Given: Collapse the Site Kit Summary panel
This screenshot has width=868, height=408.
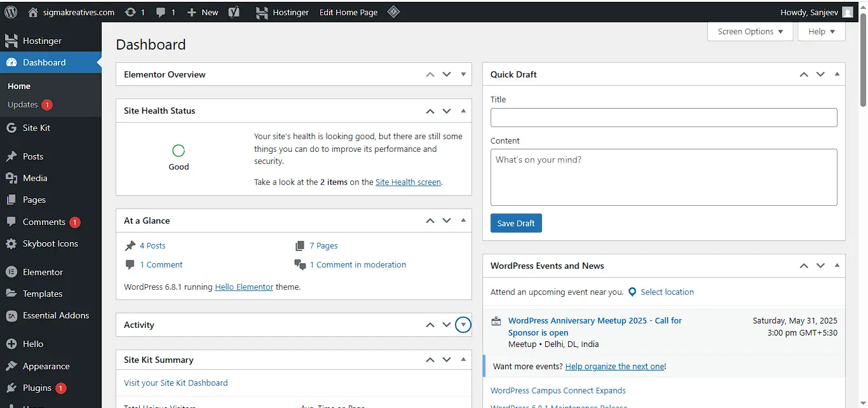Looking at the screenshot, I should point(463,360).
